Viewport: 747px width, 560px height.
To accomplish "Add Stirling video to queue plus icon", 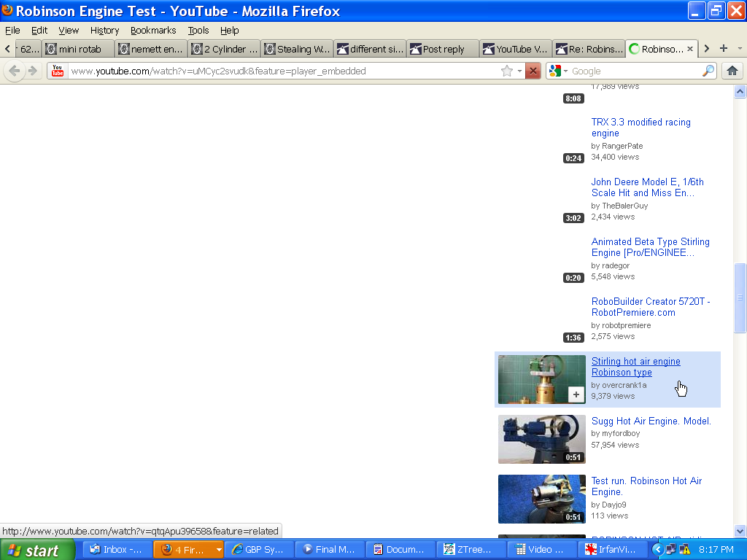I will [x=576, y=394].
